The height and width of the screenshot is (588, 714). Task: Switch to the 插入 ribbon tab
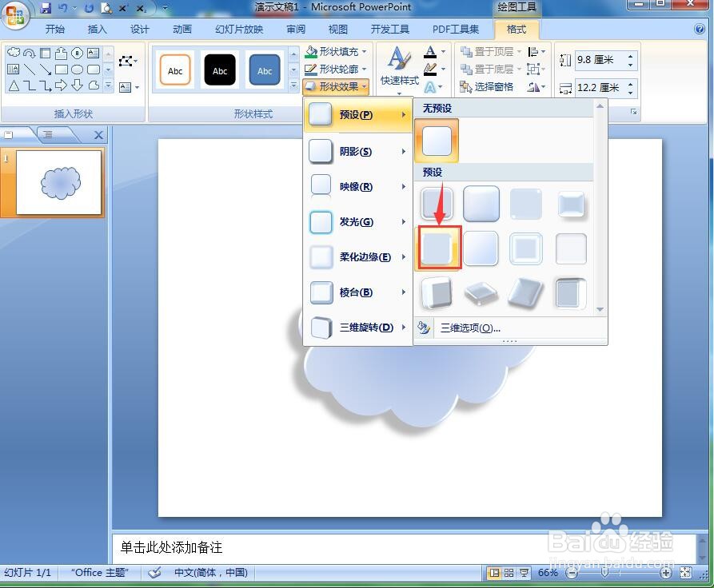pyautogui.click(x=97, y=30)
